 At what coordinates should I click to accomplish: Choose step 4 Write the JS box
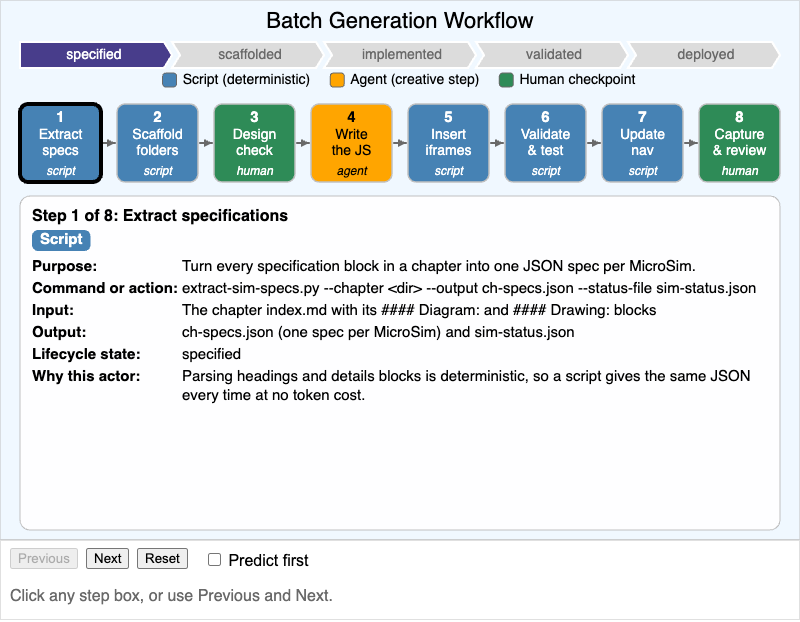(x=351, y=143)
